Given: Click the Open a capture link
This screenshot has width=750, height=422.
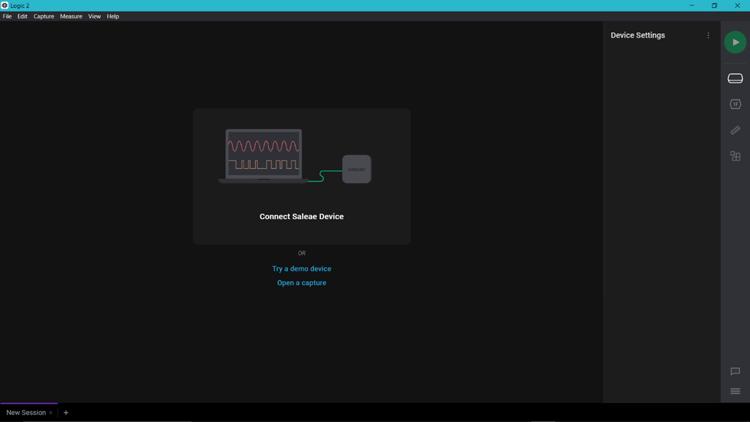Looking at the screenshot, I should pyautogui.click(x=301, y=283).
